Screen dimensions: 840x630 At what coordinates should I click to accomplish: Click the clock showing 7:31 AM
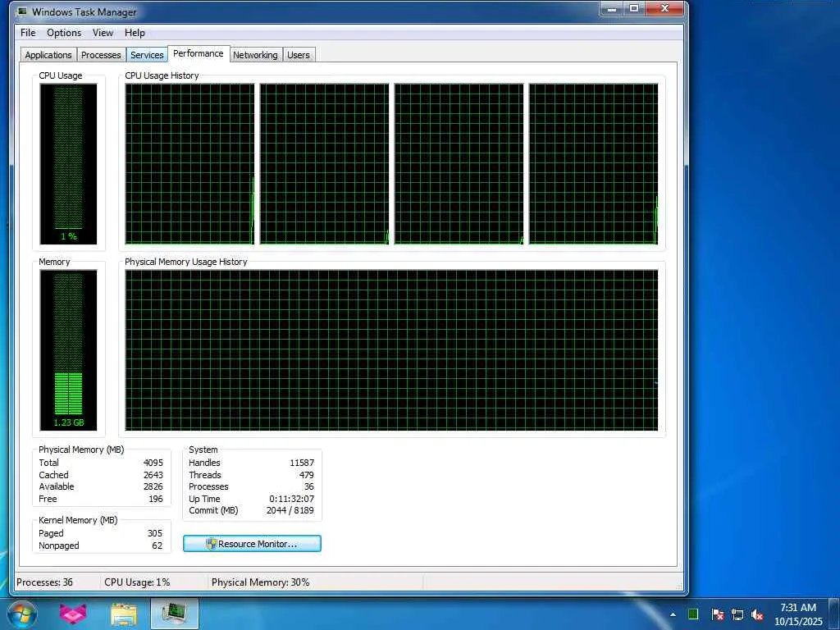[x=797, y=608]
